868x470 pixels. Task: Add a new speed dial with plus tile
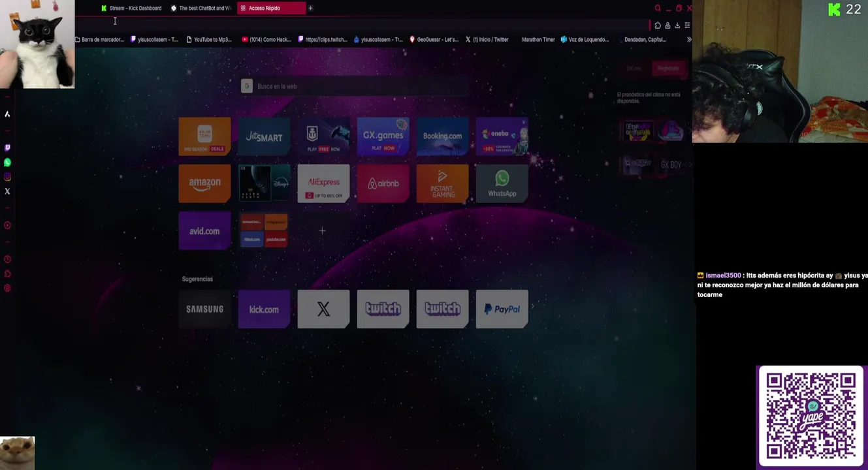322,230
